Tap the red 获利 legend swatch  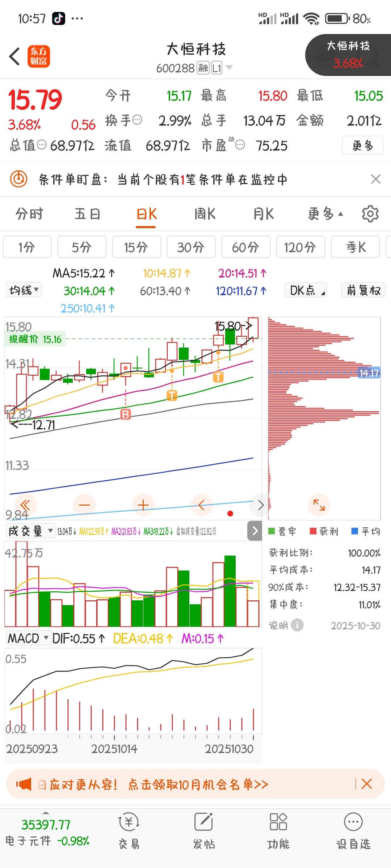[313, 531]
